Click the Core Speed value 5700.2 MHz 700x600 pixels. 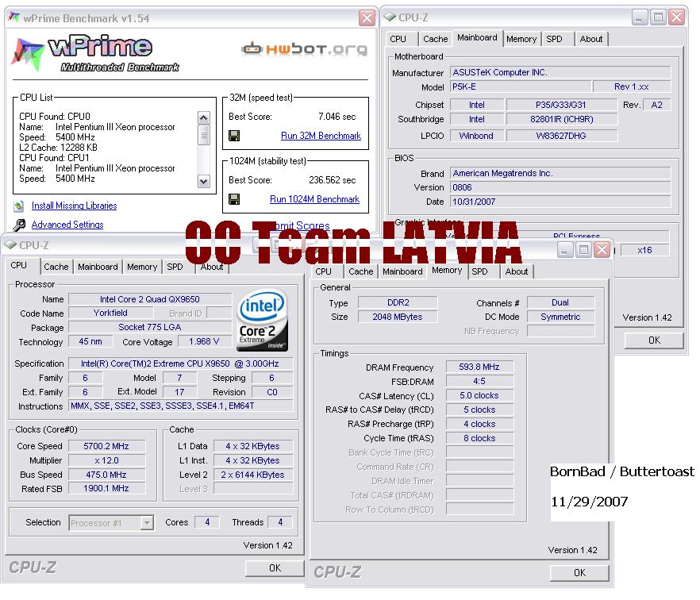(x=106, y=446)
